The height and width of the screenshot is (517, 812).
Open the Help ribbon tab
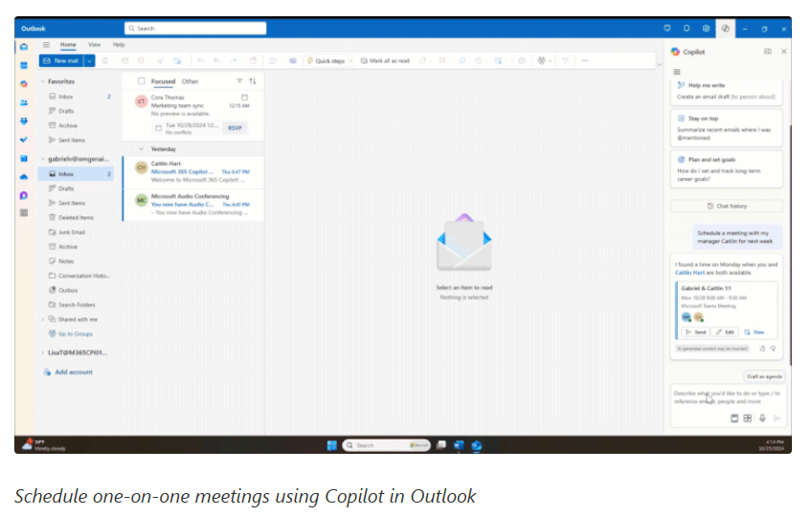pos(119,45)
